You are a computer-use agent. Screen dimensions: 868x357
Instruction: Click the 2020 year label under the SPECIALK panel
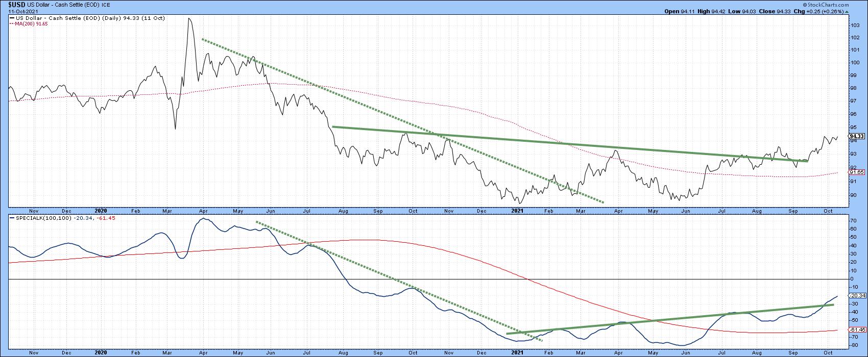[101, 353]
